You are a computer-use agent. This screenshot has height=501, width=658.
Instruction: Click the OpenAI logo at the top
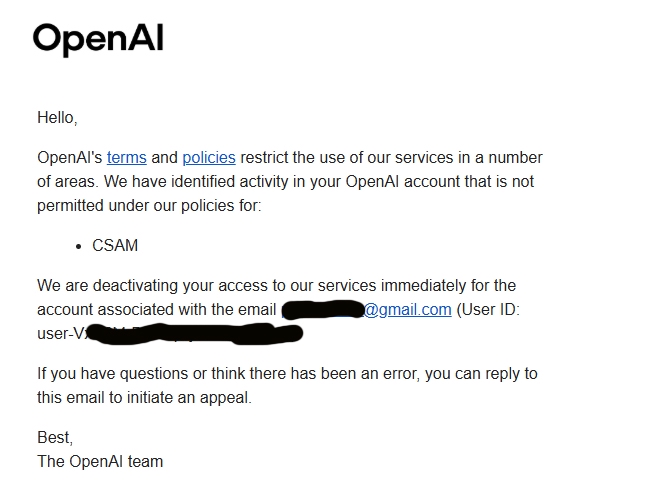98,39
